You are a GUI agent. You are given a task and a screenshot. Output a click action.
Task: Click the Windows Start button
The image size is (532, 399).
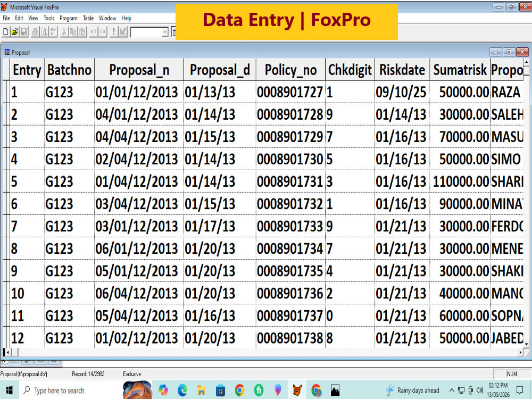coord(9,390)
